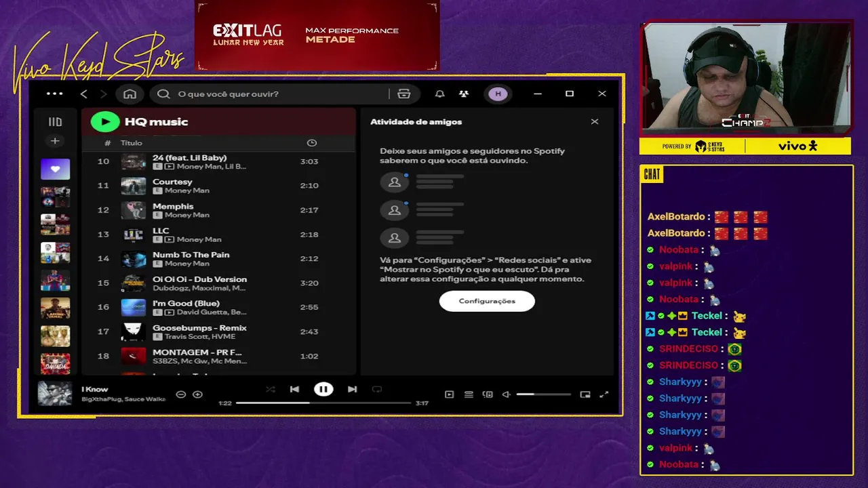Click music video icon on I'm Good row
868x488 pixels.
point(170,312)
